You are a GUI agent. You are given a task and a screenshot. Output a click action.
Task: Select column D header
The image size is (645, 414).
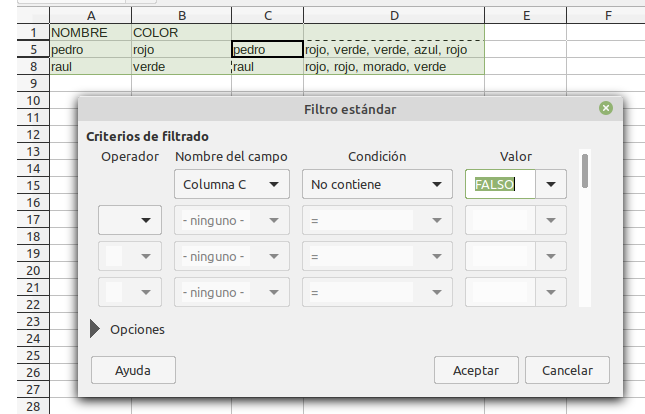click(394, 15)
